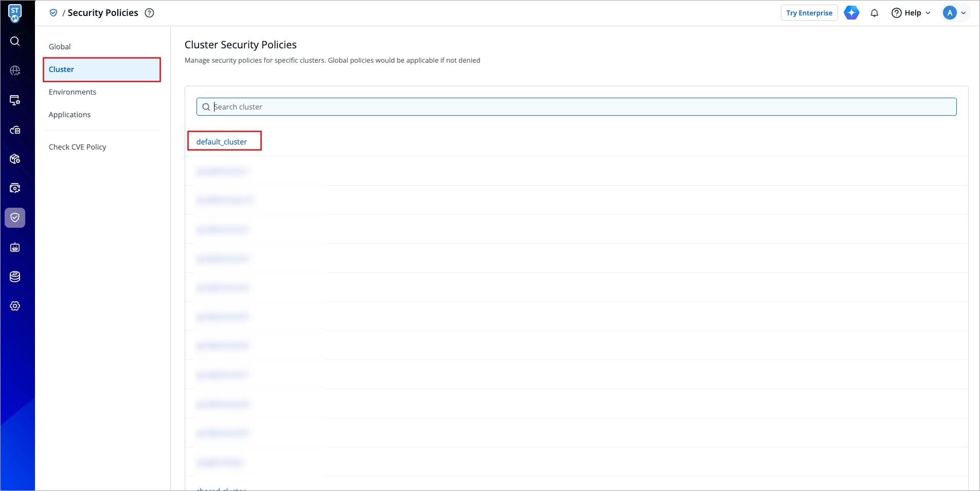Open Check CVE Policy
This screenshot has height=491, width=980.
(x=77, y=147)
